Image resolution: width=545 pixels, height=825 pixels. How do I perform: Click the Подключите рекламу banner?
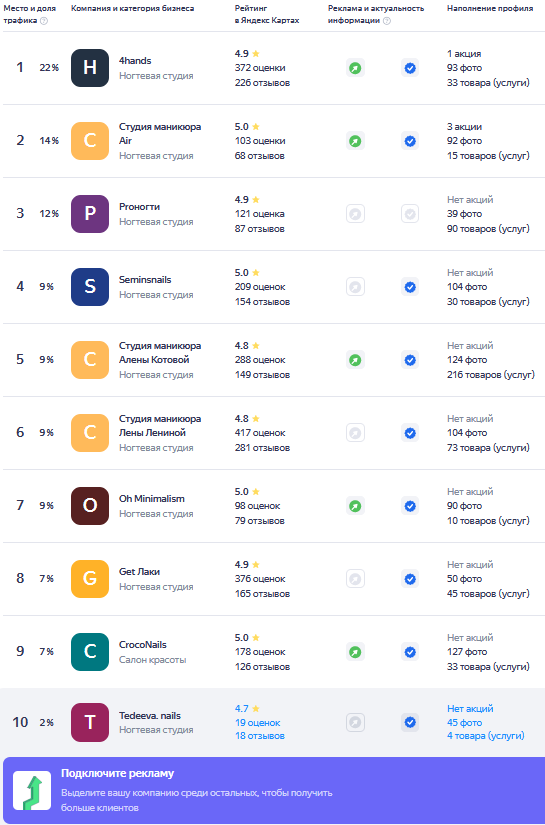pos(272,791)
